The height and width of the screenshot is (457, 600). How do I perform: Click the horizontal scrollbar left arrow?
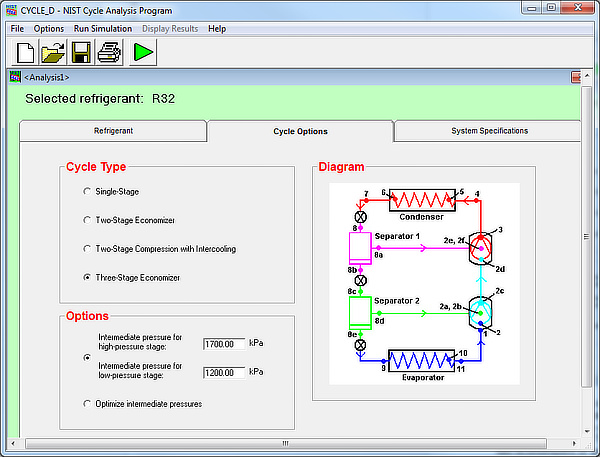[x=13, y=444]
